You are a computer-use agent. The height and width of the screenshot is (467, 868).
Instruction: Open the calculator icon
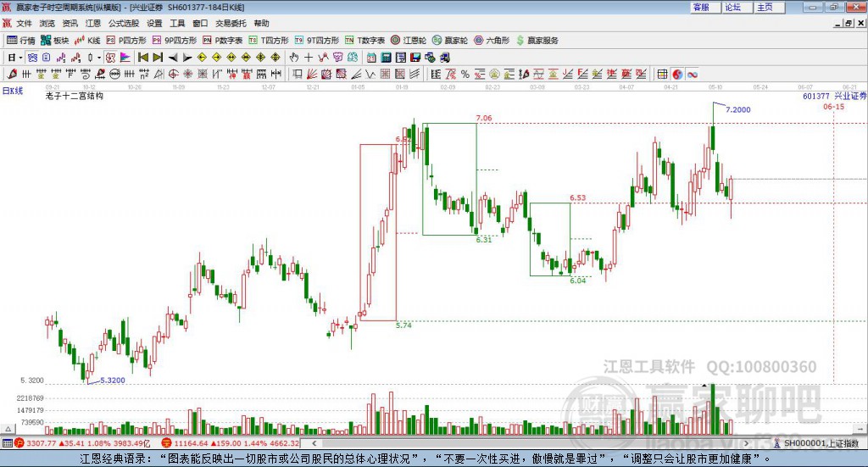[x=386, y=58]
